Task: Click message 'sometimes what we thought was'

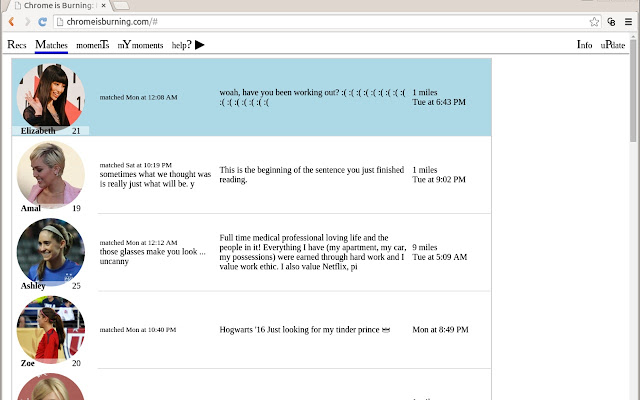Action: 155,179
